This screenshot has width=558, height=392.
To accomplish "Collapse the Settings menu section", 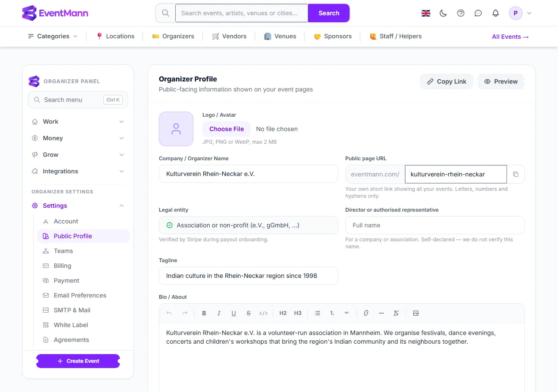I will (78, 206).
